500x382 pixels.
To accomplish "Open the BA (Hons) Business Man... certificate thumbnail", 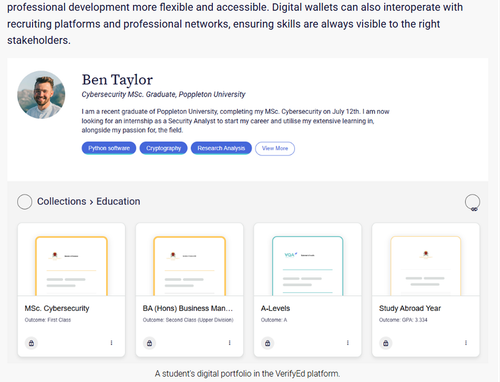I will (190, 266).
